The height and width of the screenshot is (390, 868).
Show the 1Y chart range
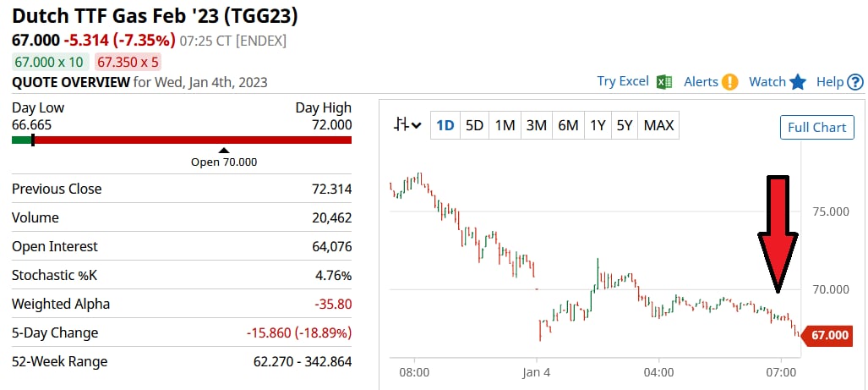[x=598, y=126]
